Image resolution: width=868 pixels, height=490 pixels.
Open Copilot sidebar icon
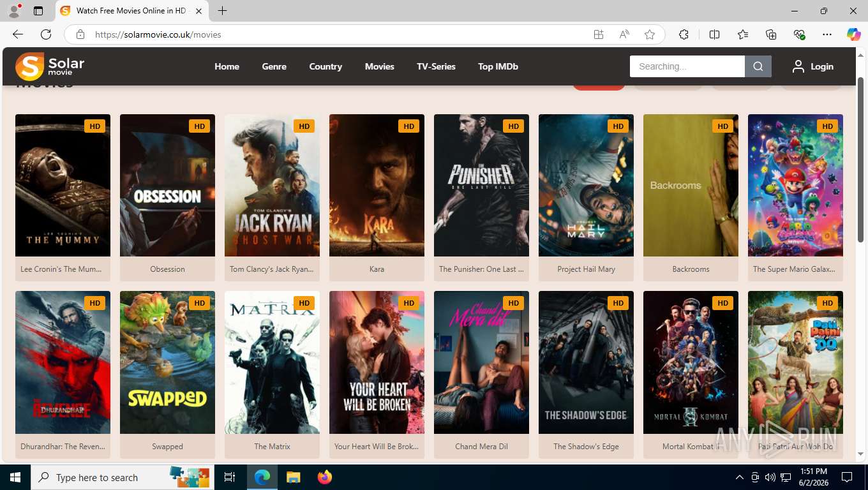[x=854, y=34]
